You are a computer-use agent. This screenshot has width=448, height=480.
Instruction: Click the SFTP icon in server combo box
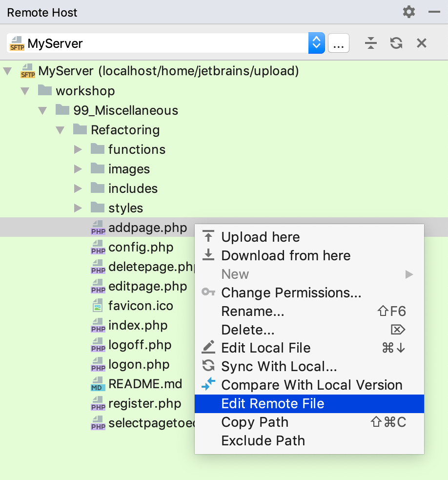tap(17, 43)
